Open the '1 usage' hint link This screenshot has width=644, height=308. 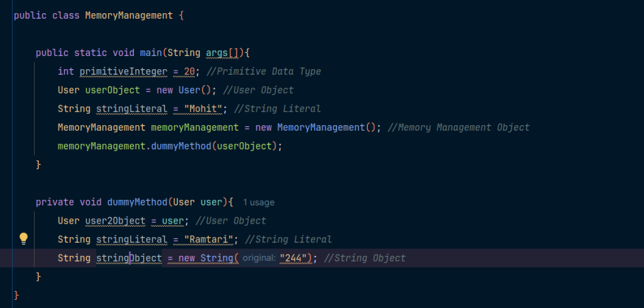coord(258,202)
